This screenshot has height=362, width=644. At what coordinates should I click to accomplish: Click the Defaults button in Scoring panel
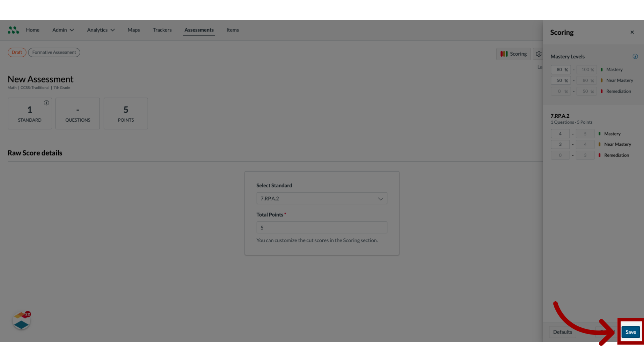click(x=562, y=331)
